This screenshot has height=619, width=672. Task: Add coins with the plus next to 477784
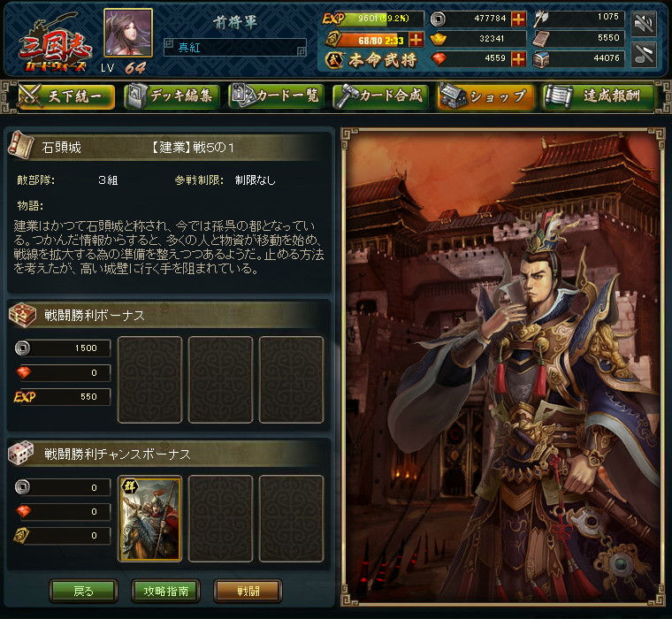click(x=518, y=19)
